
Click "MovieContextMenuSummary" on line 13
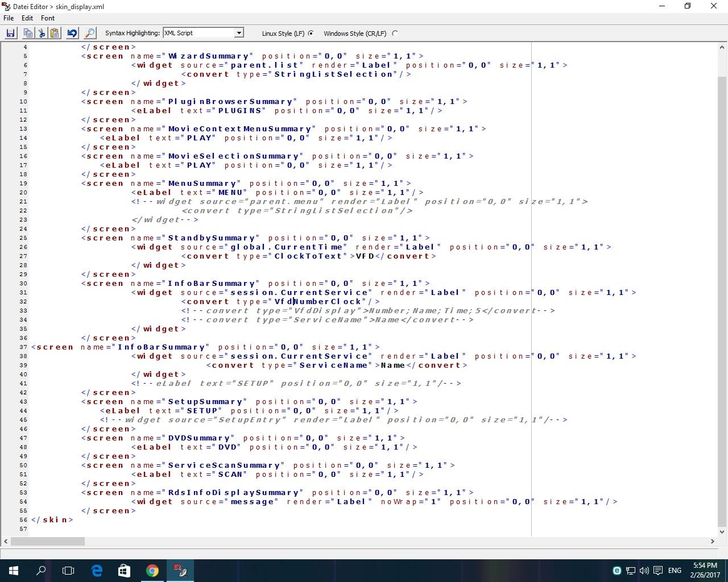[x=240, y=128]
